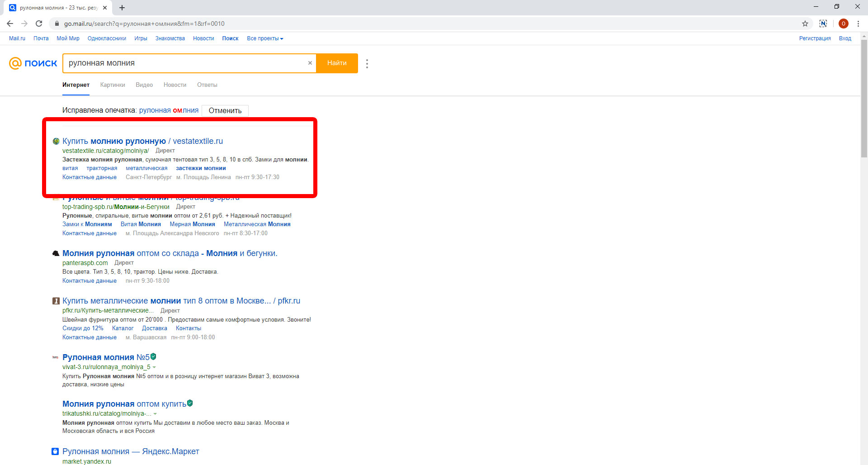The height and width of the screenshot is (465, 868).
Task: Switch to Ответы search tab
Action: (207, 85)
